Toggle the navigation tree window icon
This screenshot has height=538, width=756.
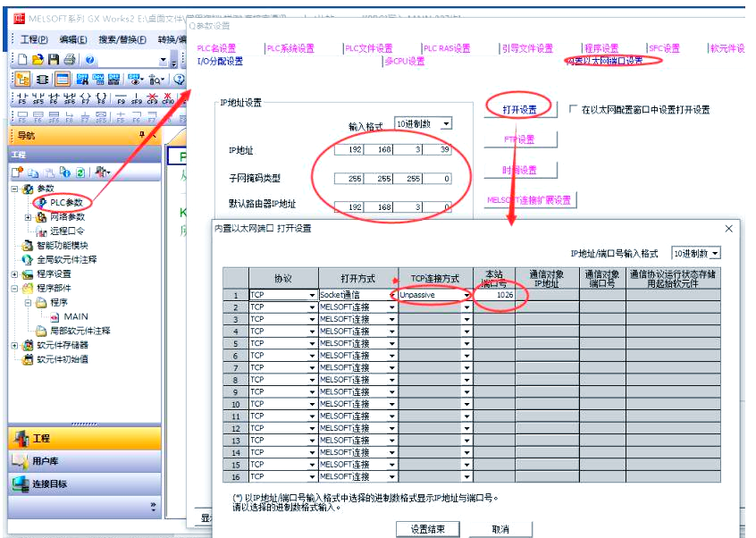22,79
